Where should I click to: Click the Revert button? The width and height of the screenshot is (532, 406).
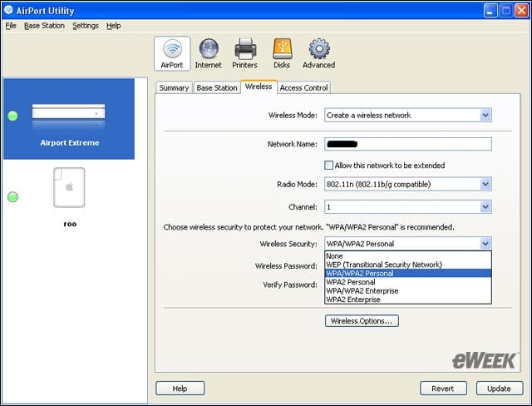tap(443, 388)
